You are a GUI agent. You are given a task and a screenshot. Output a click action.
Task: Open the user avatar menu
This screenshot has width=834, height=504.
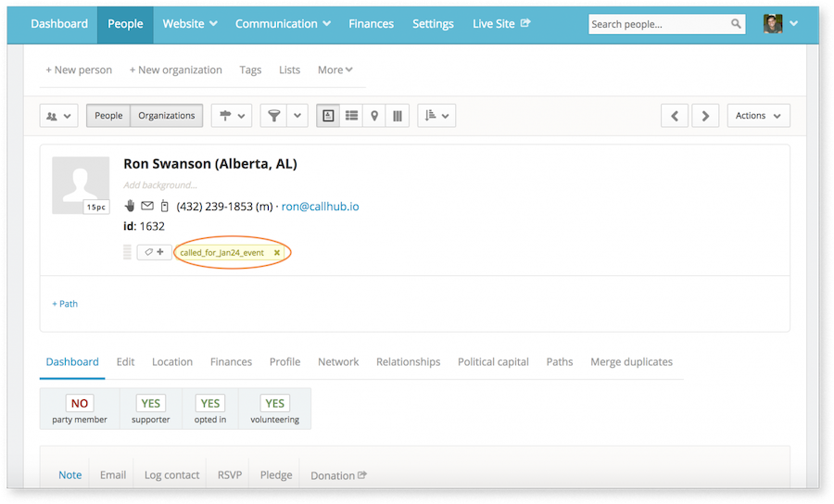780,24
